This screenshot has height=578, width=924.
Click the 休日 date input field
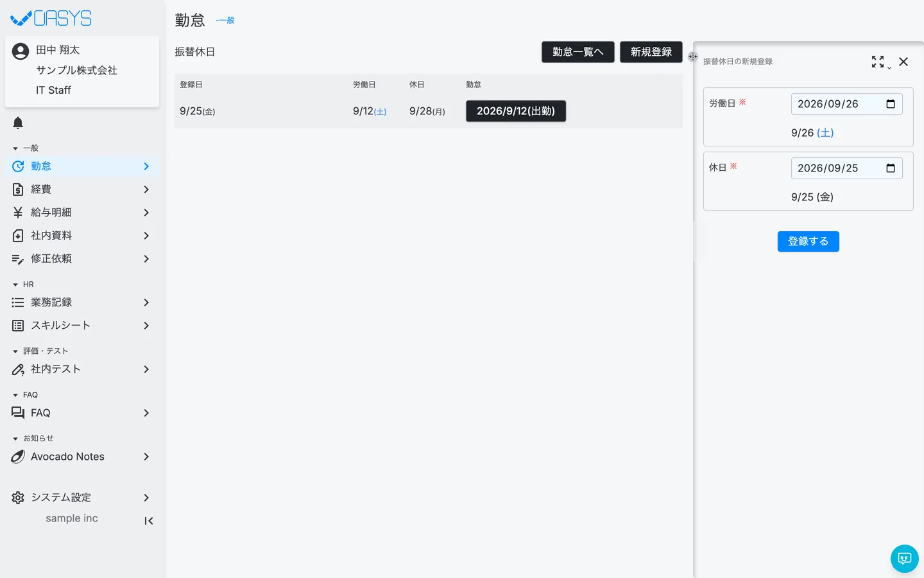pos(847,168)
